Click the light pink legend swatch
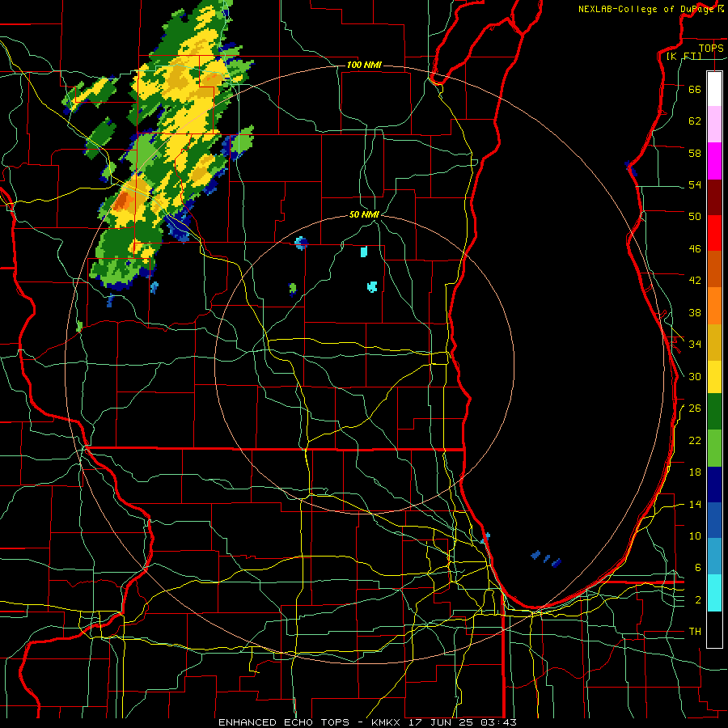This screenshot has width=728, height=728. coord(714,124)
